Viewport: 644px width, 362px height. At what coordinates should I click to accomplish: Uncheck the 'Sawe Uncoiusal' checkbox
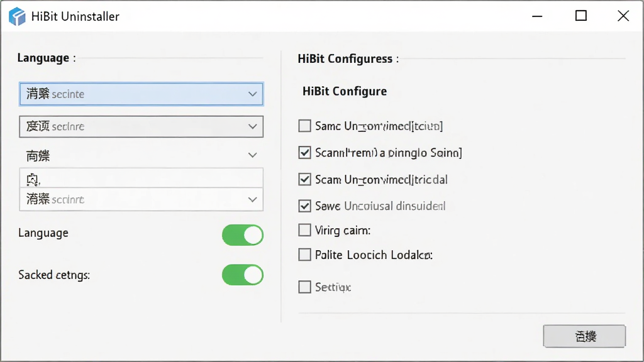click(304, 206)
